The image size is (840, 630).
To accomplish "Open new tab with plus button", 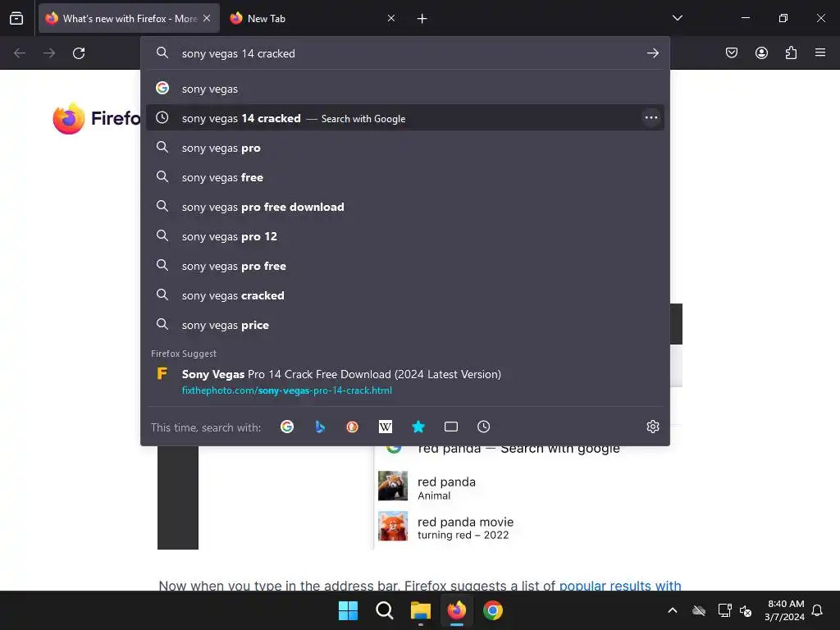I will click(x=422, y=19).
